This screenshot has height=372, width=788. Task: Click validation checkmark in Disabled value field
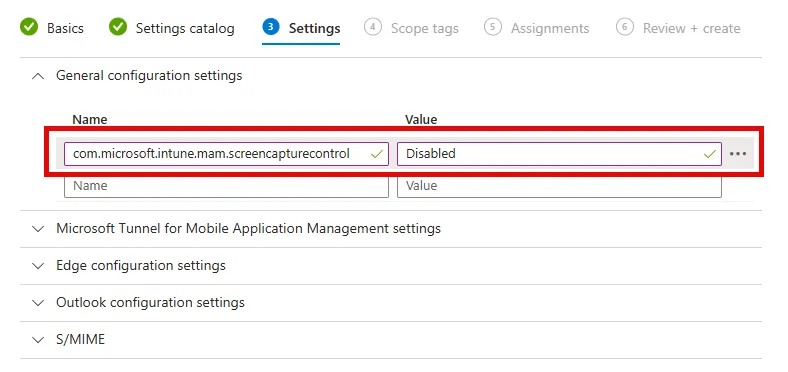pyautogui.click(x=710, y=154)
